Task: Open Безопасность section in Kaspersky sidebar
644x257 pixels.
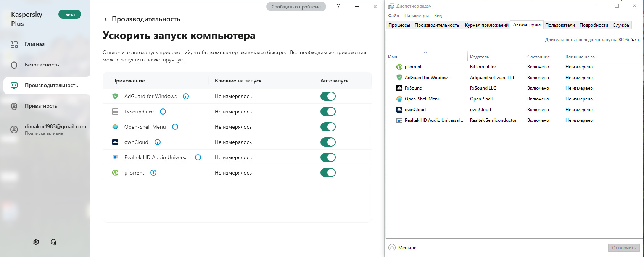Action: tap(45, 65)
